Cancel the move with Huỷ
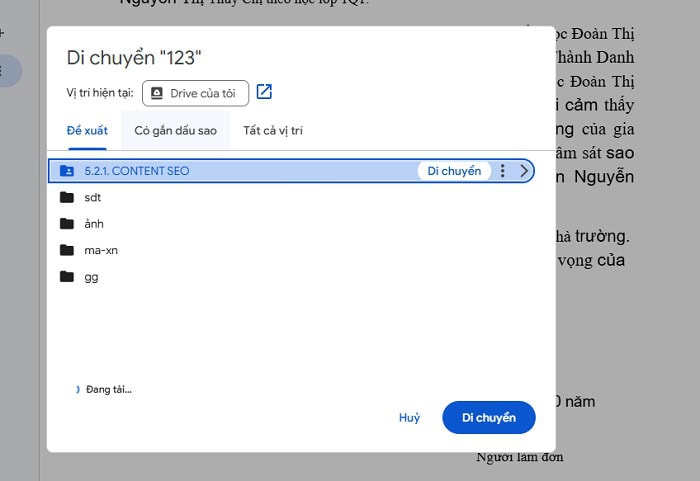Screen dimensions: 700x481 [409, 417]
